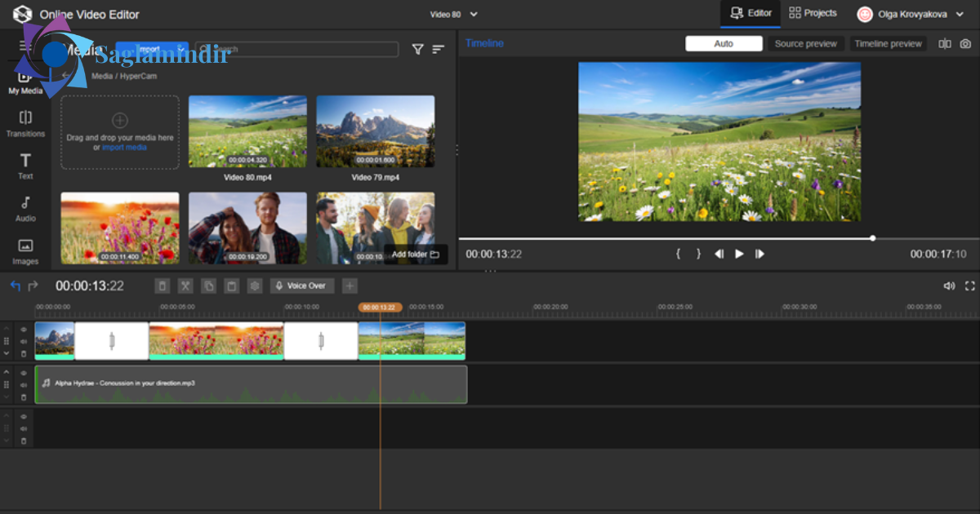Select Timeline preview mode
The image size is (980, 514).
point(888,44)
